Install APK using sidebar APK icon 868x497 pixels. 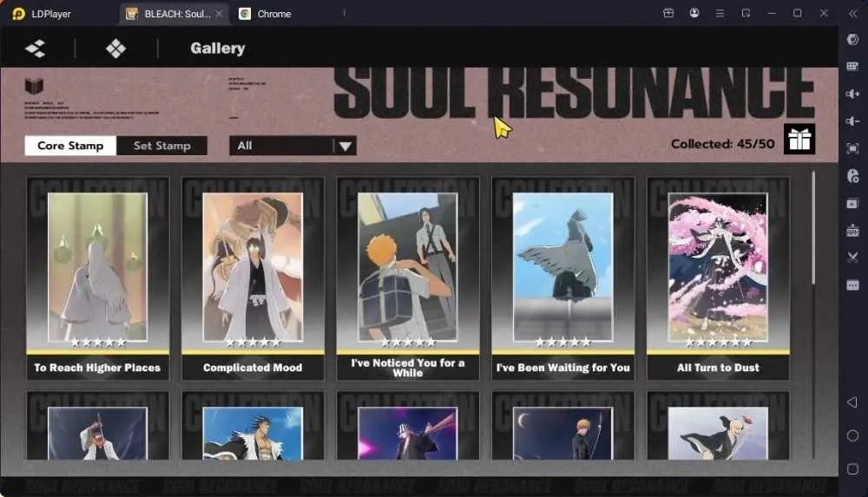tap(852, 230)
